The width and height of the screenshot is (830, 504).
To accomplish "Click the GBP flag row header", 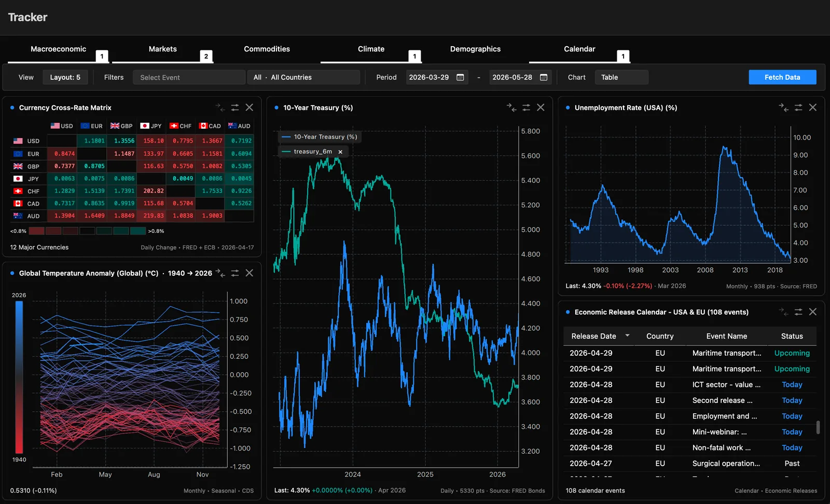I will coord(26,166).
